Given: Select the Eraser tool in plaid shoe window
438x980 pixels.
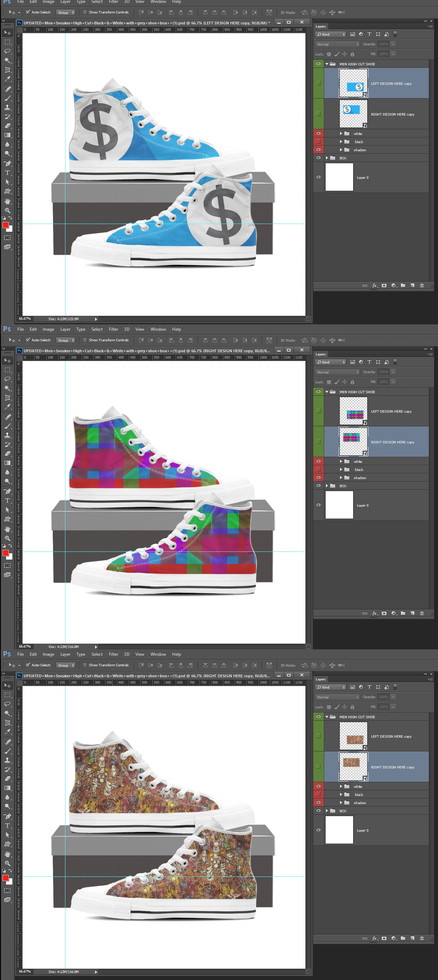Looking at the screenshot, I should click(x=7, y=454).
